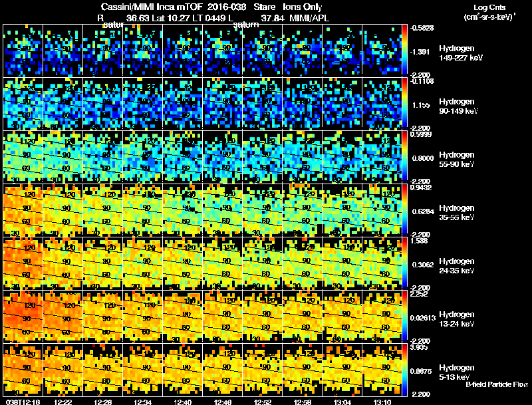532x405 pixels.
Task: Select the 5-13 keV image panel at 12:40
Action: pos(182,370)
